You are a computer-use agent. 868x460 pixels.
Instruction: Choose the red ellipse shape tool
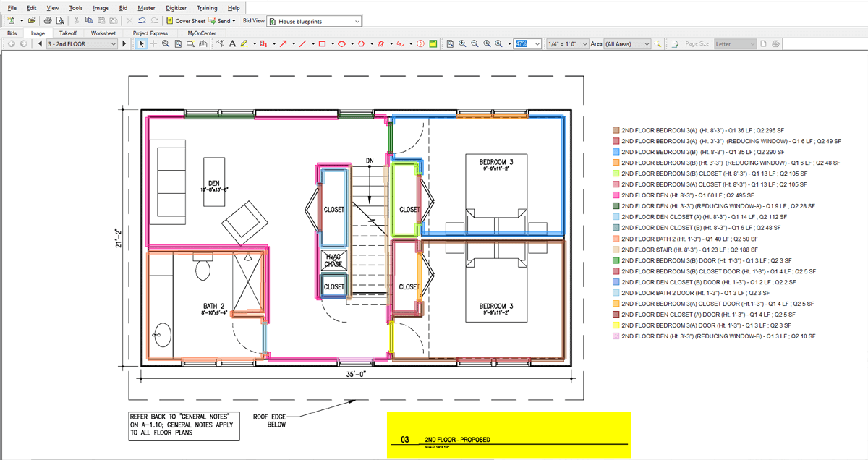coord(341,44)
